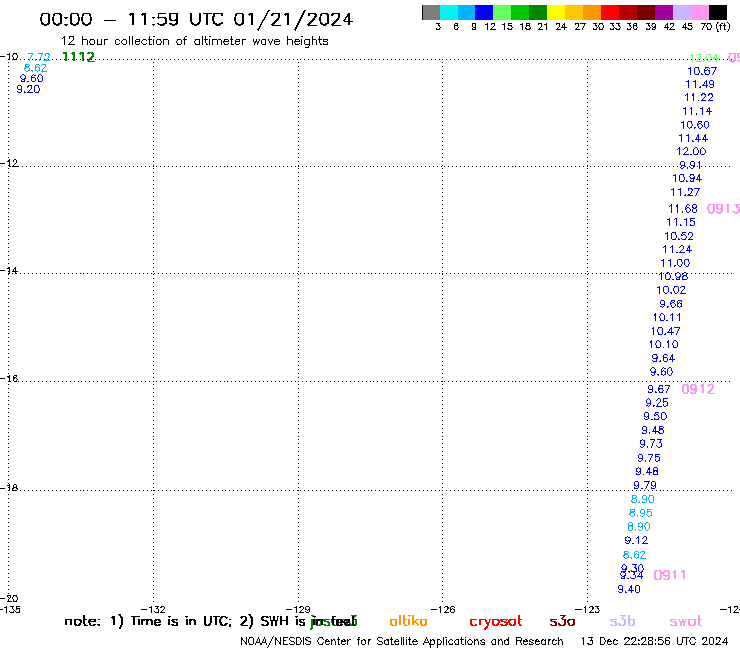Click the 9.91 value on the -12 latitude line
The image size is (740, 650).
click(690, 165)
